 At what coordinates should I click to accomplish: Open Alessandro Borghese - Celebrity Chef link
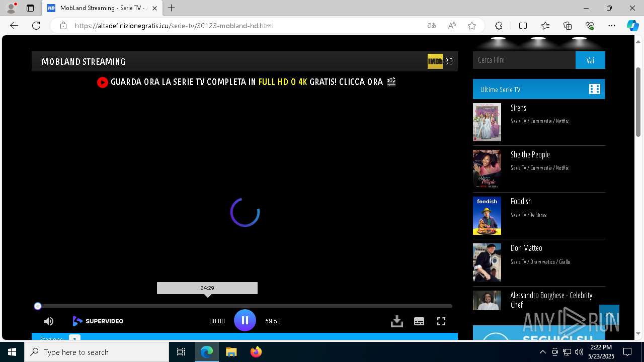551,300
